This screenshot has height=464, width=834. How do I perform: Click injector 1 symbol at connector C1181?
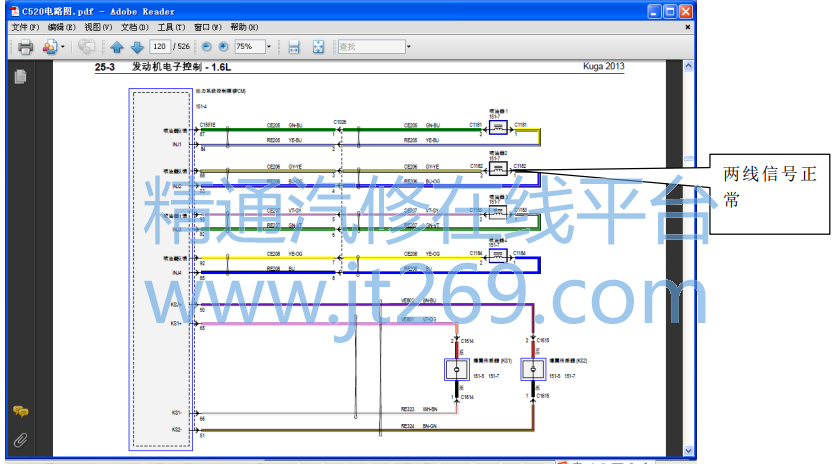click(x=498, y=127)
